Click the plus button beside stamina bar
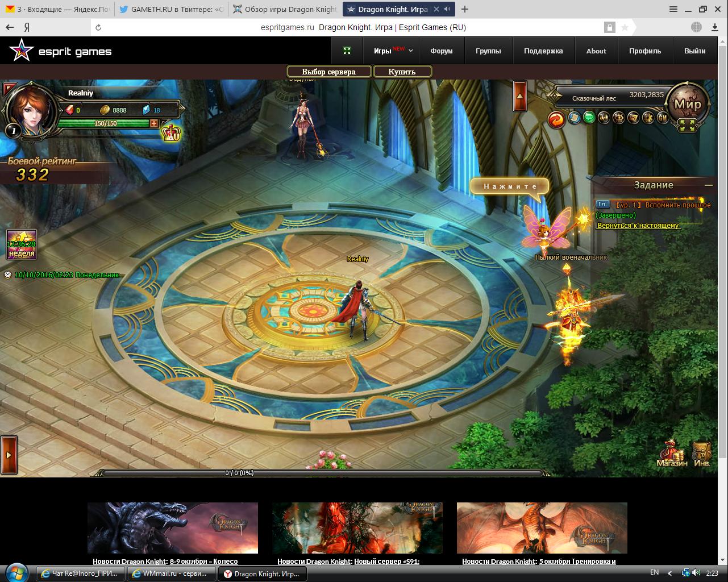 click(154, 123)
